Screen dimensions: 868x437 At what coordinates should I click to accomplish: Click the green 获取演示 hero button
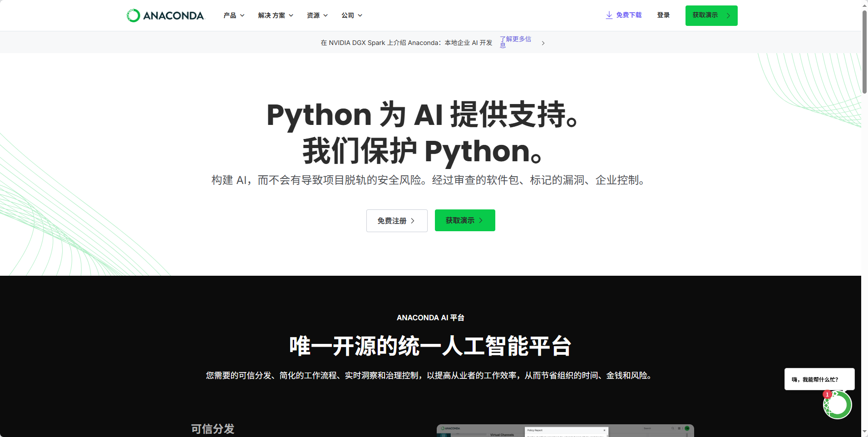tap(464, 220)
